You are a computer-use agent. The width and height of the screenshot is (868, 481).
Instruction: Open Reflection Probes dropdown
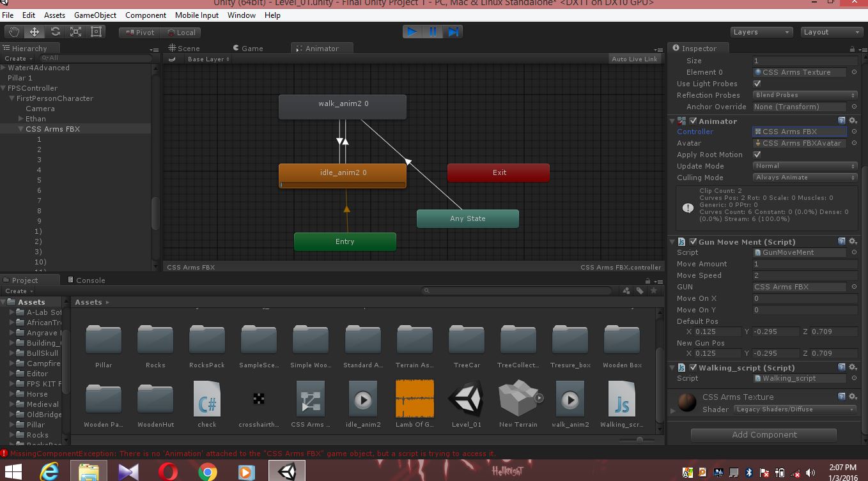pos(805,95)
